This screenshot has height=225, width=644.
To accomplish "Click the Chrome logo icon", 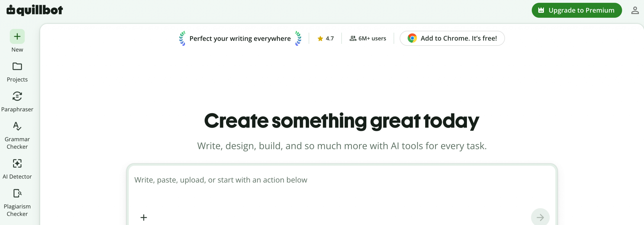I will point(412,38).
